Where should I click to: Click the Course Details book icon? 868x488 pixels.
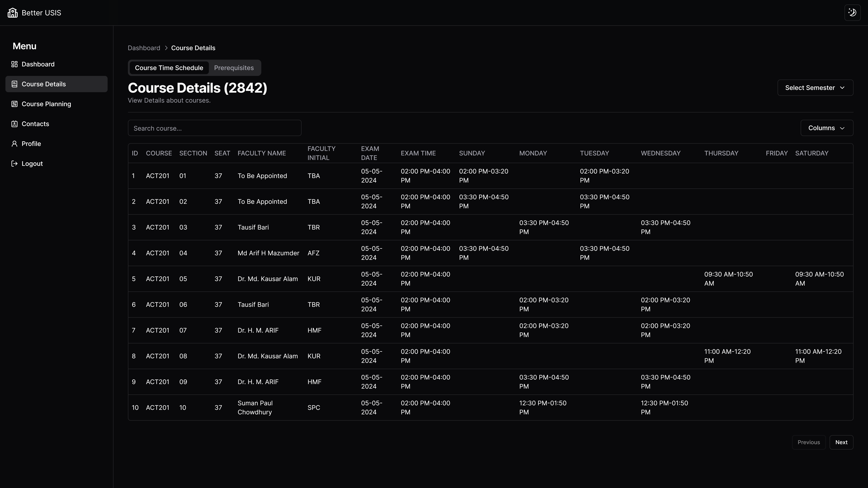pos(14,84)
